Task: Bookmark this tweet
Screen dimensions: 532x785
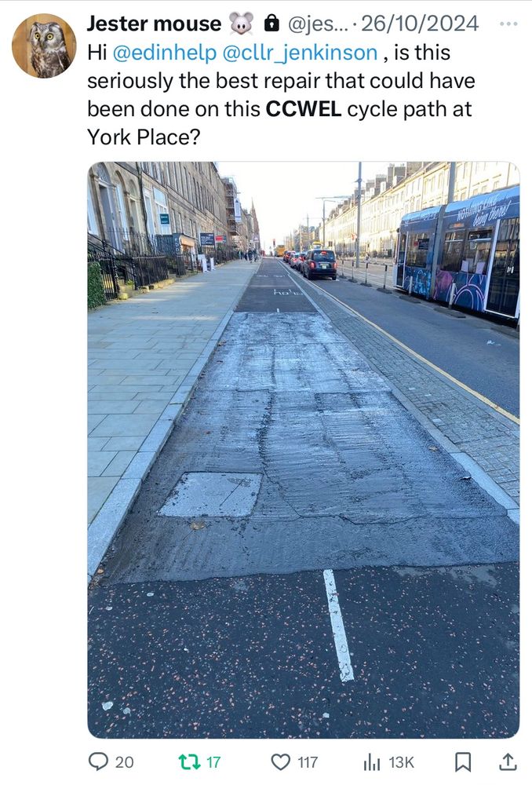Action: [x=462, y=762]
